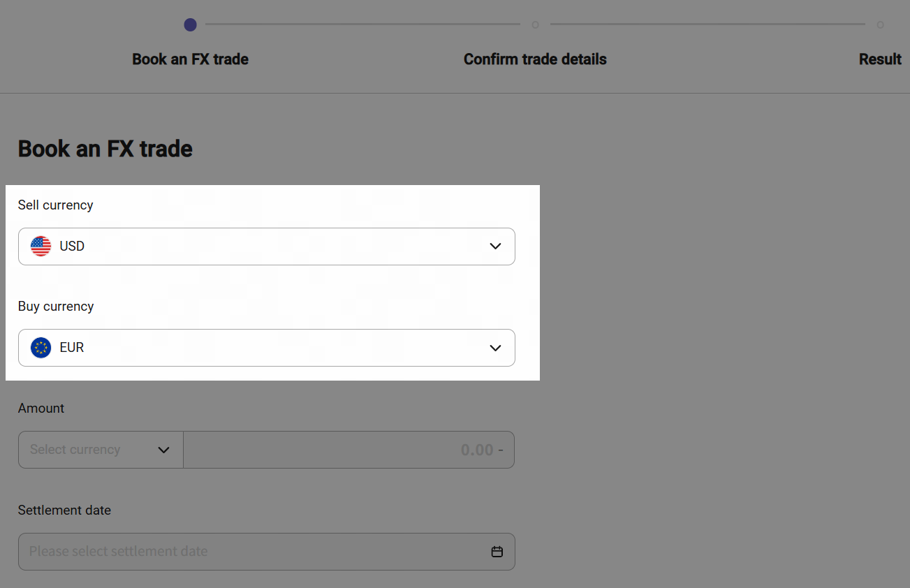Click the Settlement date input field
The image size is (910, 588).
251,552
